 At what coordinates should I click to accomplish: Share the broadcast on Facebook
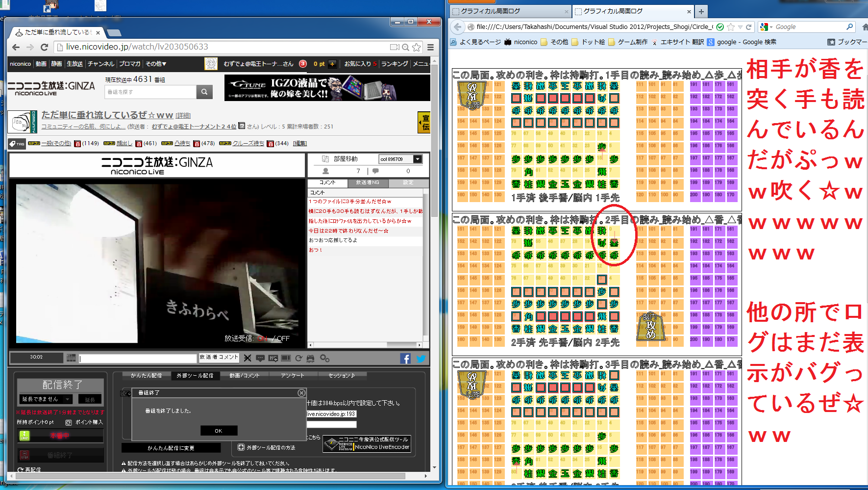(x=405, y=359)
